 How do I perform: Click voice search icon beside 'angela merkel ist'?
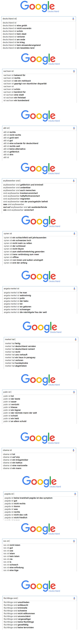[x=74, y=289]
